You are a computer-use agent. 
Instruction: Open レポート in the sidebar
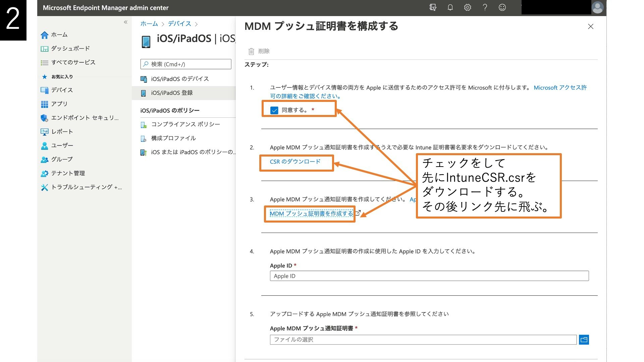click(57, 132)
